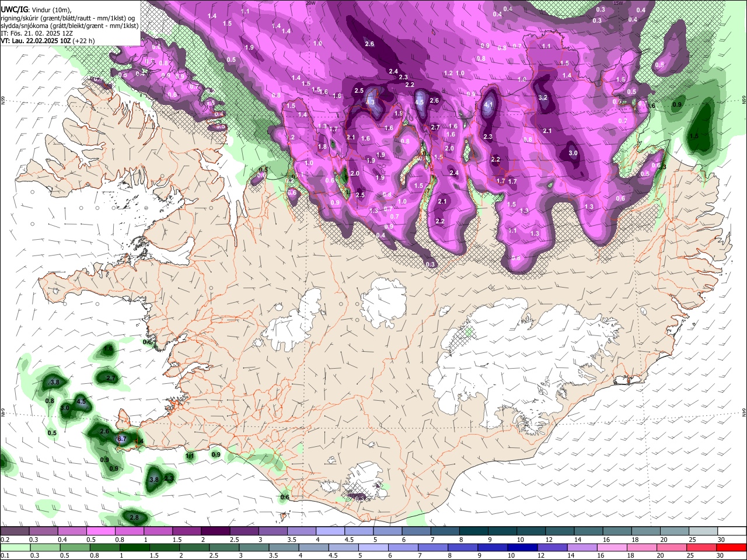Screen dimensions: 747x560
Task: Select the navy blue swatch labelled 10 in rain legend
Action: click(523, 547)
